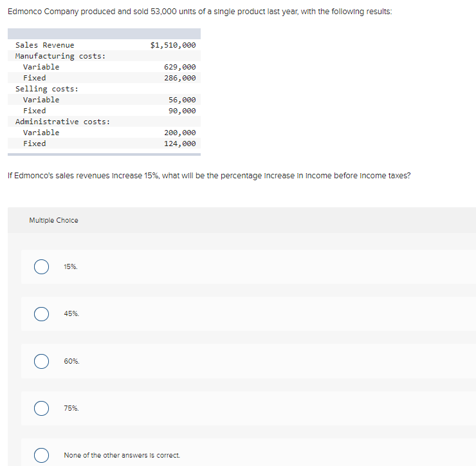Click the 56,000 variable selling cost value
This screenshot has height=466, width=476.
coord(182,100)
